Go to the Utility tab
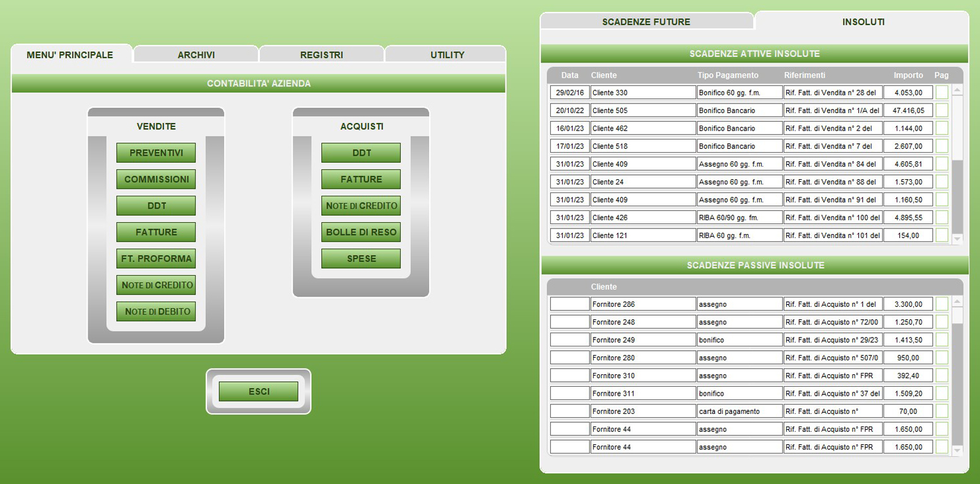The height and width of the screenshot is (484, 980). coord(447,55)
